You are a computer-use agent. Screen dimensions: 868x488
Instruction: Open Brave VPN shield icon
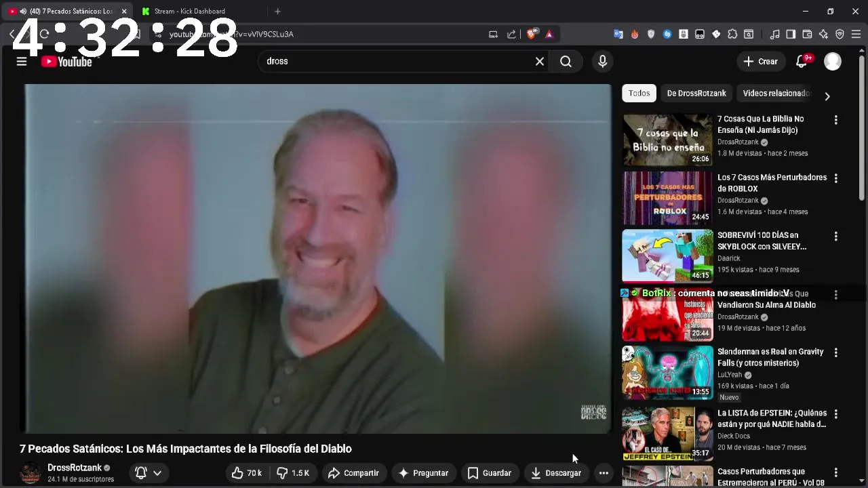tap(840, 35)
